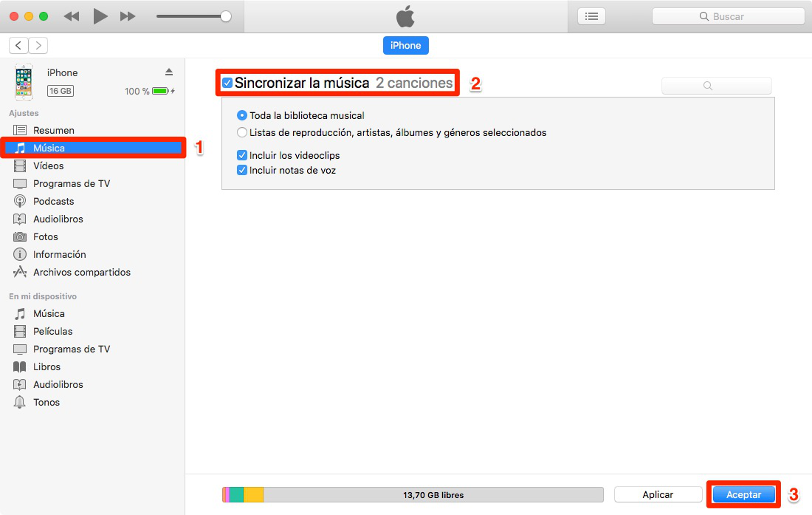The height and width of the screenshot is (515, 812).
Task: Click the '2 canciones' text
Action: click(x=414, y=83)
